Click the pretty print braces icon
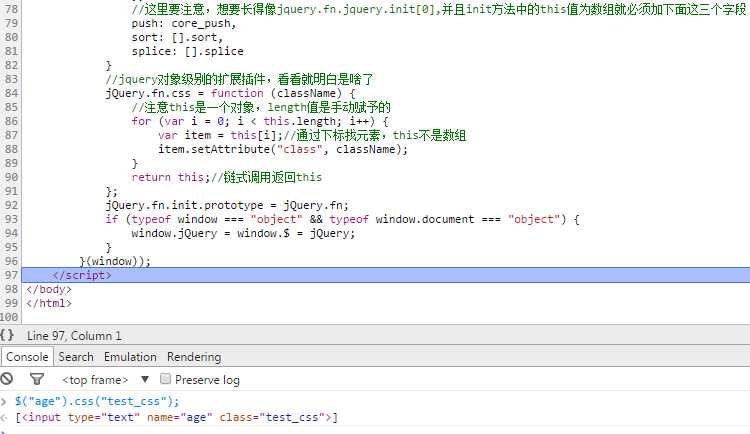This screenshot has height=434, width=750. [7, 335]
